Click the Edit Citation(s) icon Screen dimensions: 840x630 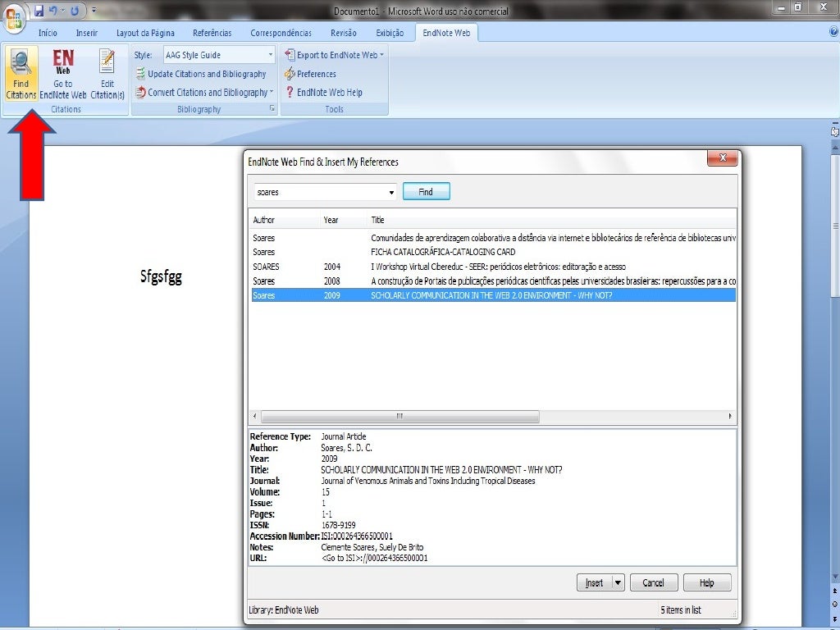pyautogui.click(x=107, y=74)
